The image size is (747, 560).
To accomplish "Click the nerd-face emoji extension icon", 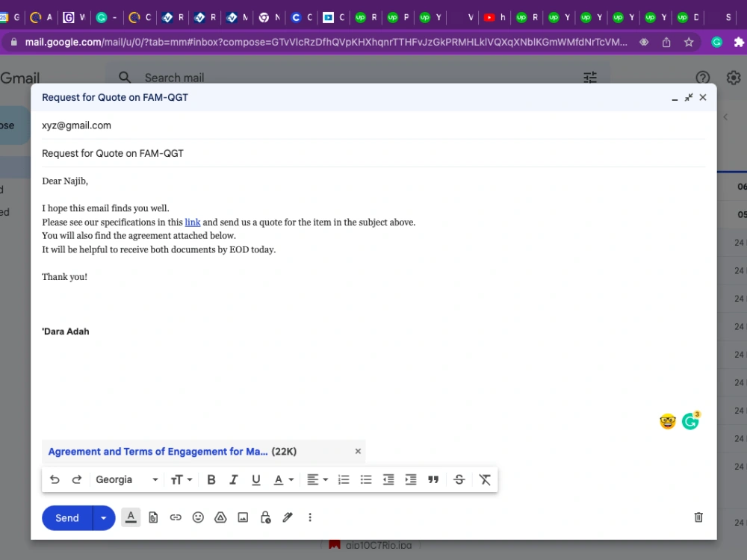I will click(668, 421).
